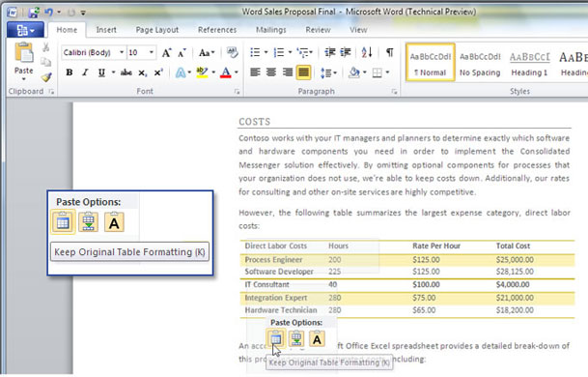This screenshot has height=377, width=588.
Task: Open underline style dropdown arrow
Action: point(113,72)
